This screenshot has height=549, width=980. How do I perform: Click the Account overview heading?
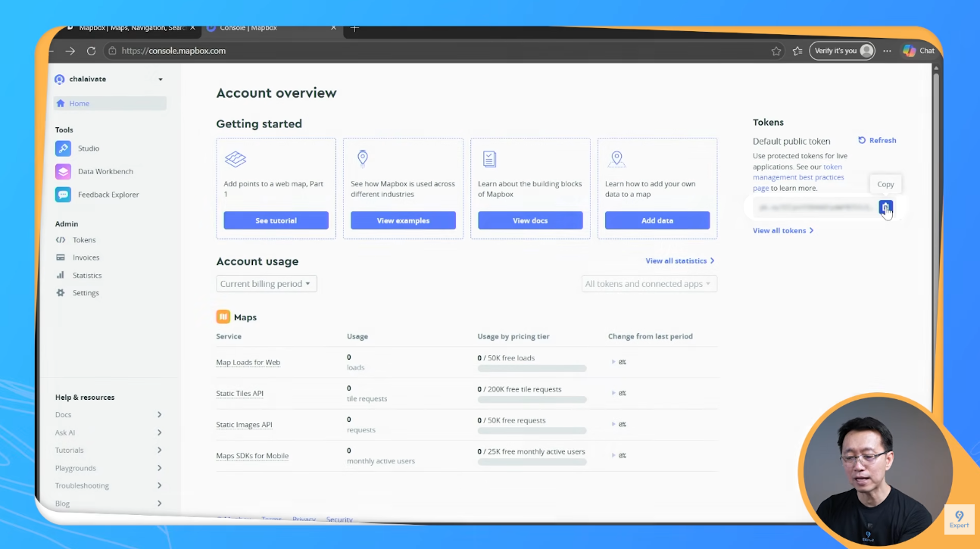[276, 93]
